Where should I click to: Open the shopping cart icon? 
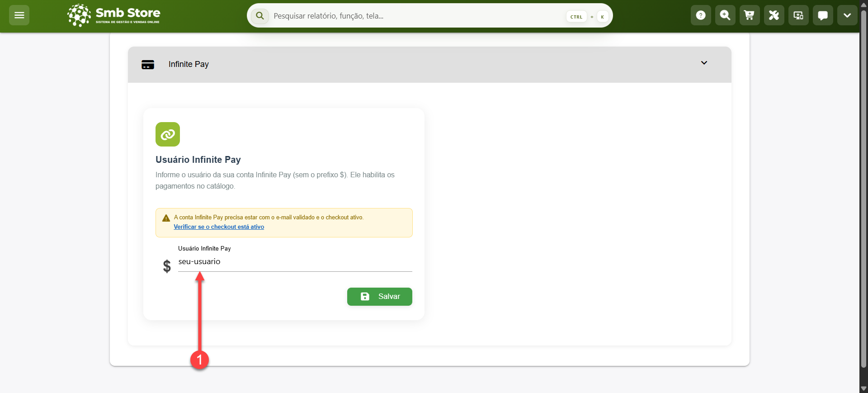750,15
